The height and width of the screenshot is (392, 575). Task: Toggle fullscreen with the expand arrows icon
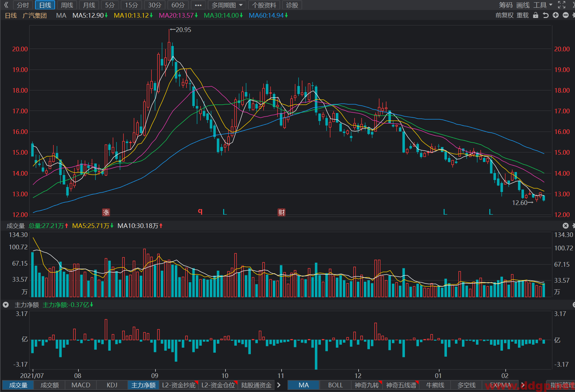pyautogui.click(x=562, y=5)
